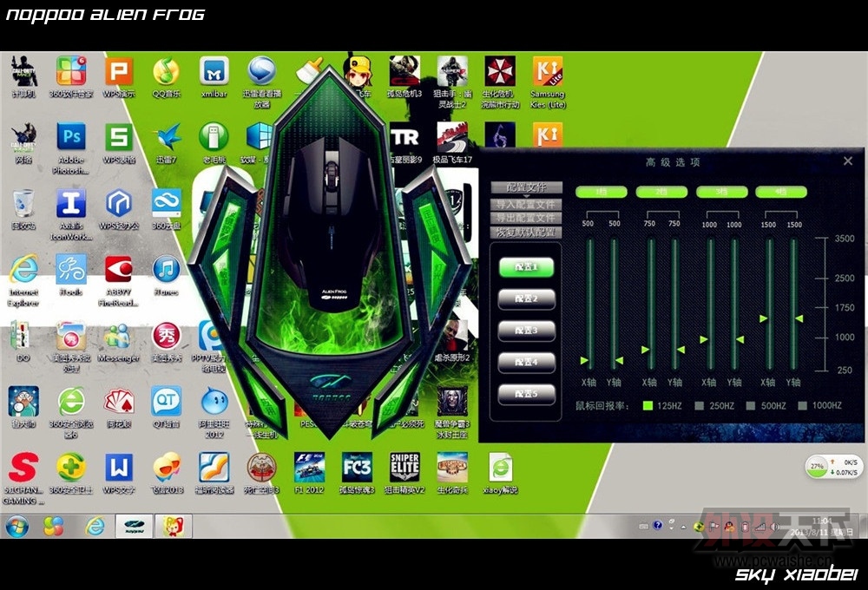Toggle the 4档 DPI level button
Screen dimensions: 868x590
coord(781,192)
